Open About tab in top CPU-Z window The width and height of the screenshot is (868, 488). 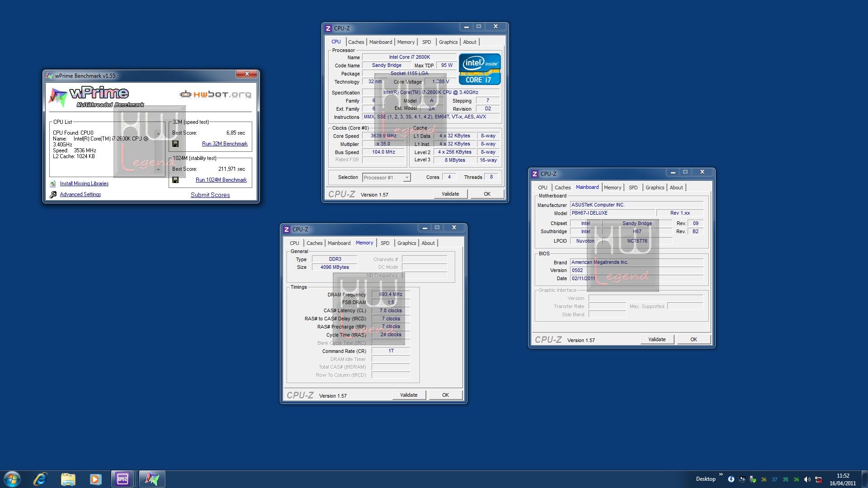point(470,42)
